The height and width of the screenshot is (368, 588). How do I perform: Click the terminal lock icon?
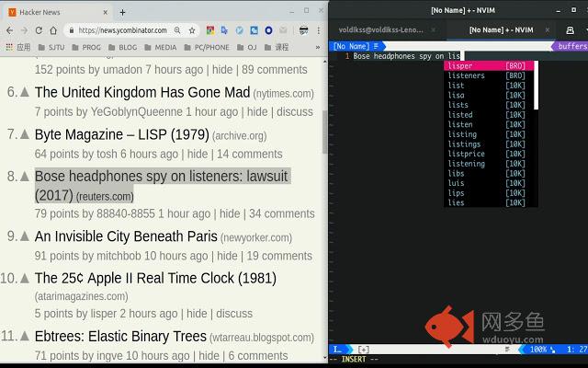(570, 30)
